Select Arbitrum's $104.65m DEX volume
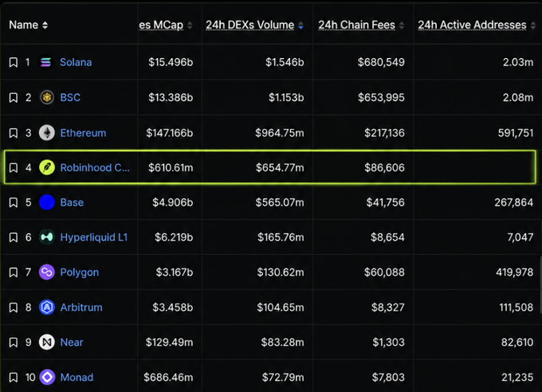This screenshot has width=542, height=392. tap(281, 308)
